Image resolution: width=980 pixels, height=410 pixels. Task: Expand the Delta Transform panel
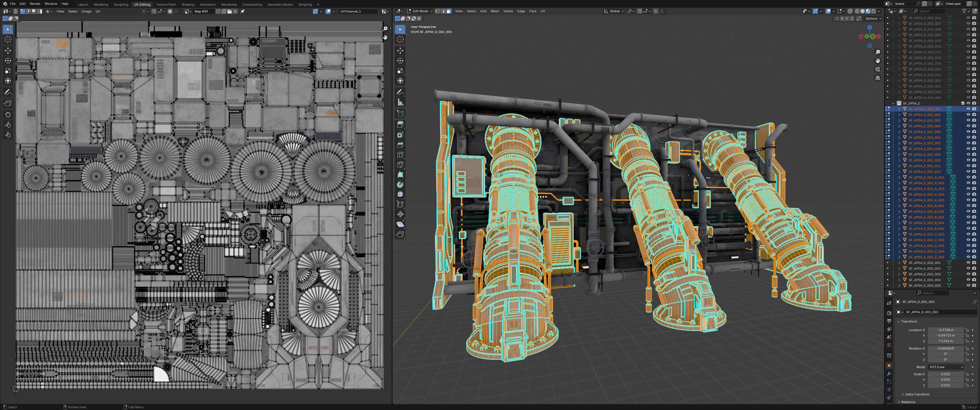917,394
